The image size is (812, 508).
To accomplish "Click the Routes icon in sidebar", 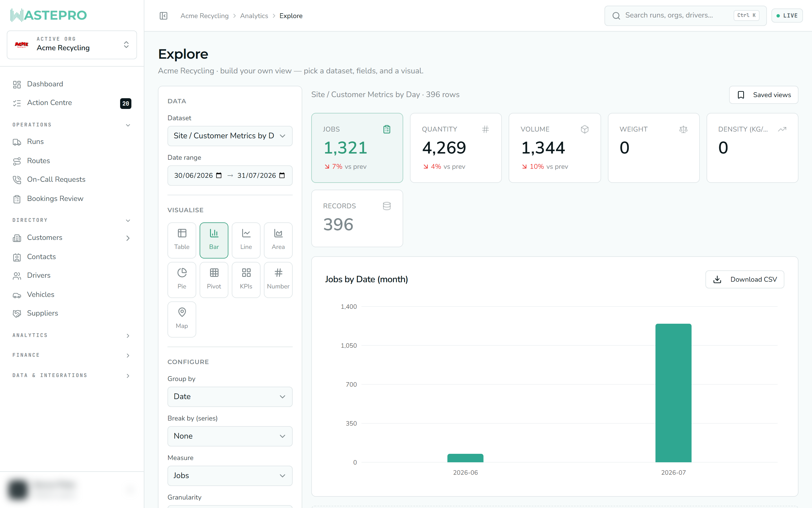I will point(17,161).
